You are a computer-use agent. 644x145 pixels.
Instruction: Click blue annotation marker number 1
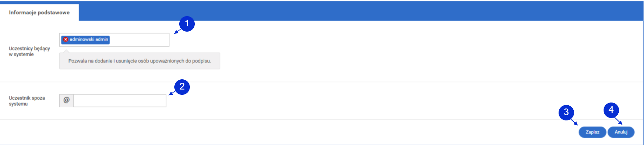[x=187, y=24]
